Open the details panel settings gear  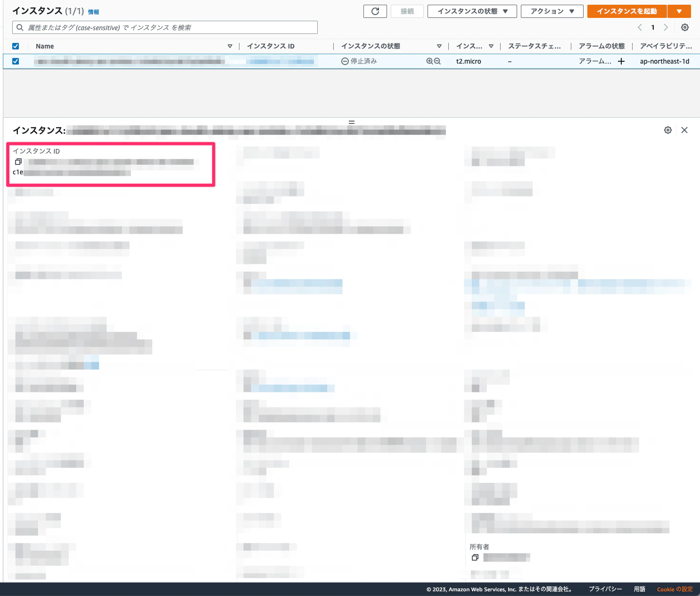tap(668, 130)
